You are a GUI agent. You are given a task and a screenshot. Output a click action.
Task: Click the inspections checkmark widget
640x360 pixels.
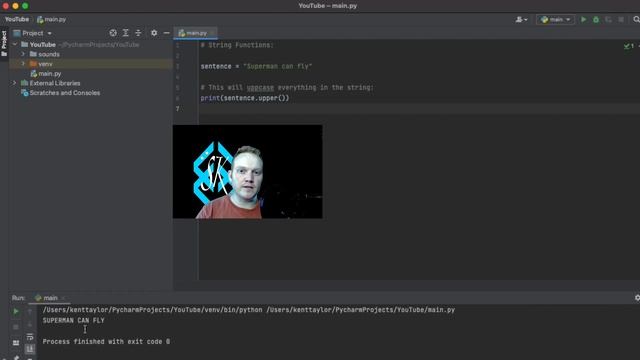coord(629,46)
